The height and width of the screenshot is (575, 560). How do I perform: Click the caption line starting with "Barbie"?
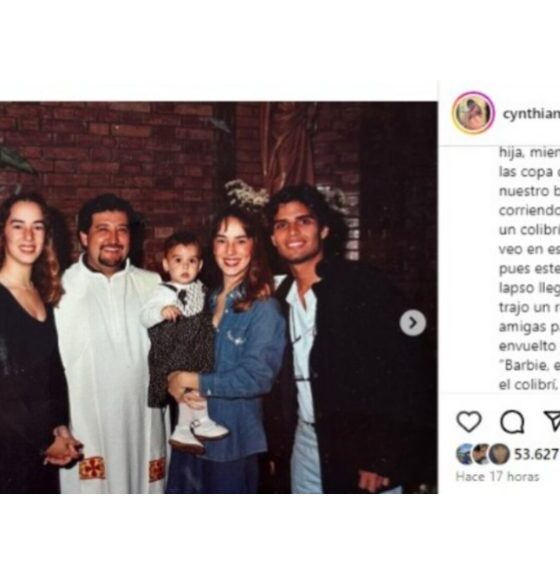pos(529,366)
